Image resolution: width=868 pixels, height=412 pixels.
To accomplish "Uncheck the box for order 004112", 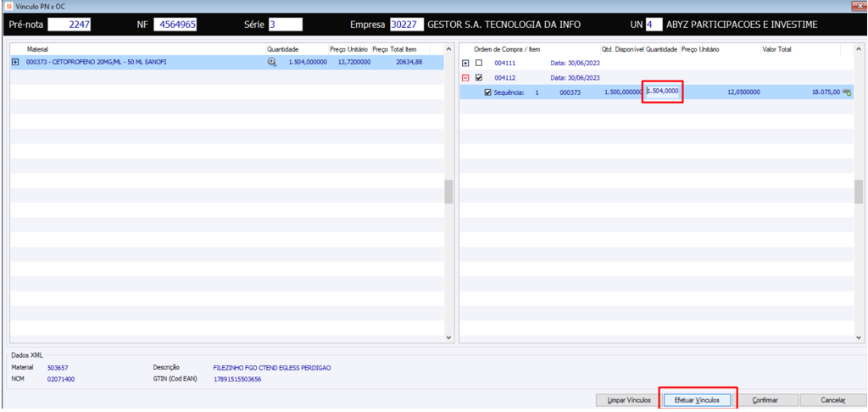I will pos(479,77).
